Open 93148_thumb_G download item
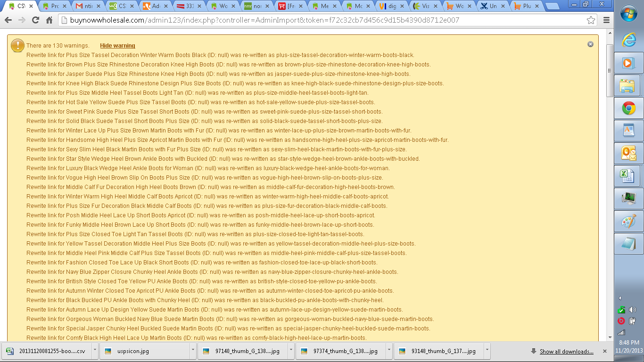This screenshot has width=644, height=362. pyautogui.click(x=439, y=351)
